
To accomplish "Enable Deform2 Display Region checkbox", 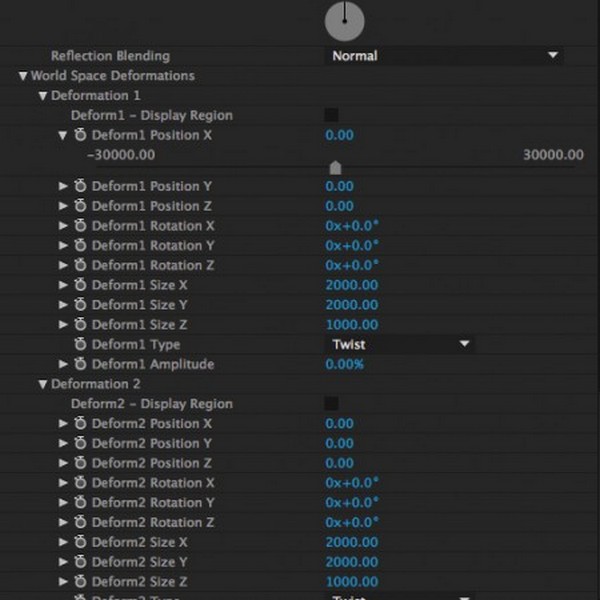I will coord(331,403).
